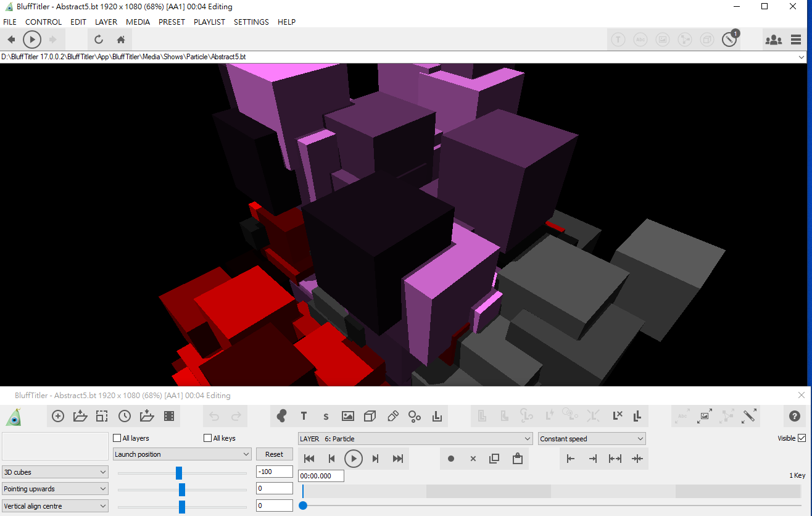
Task: Play the animation in the timeline controls
Action: coord(354,459)
